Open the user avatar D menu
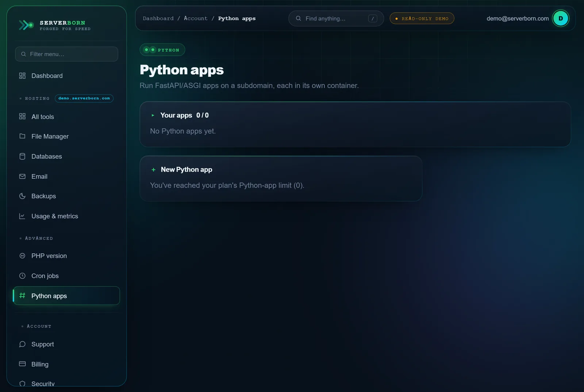This screenshot has width=584, height=392. point(561,18)
